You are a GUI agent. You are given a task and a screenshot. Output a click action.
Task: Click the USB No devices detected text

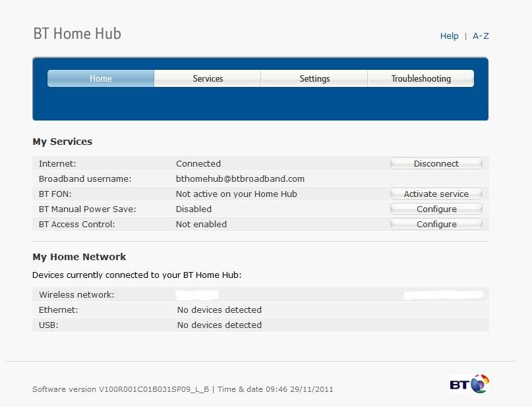pyautogui.click(x=220, y=325)
